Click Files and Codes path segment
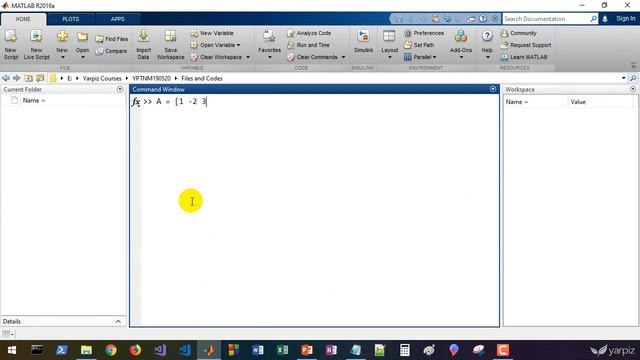The image size is (640, 360). click(x=202, y=78)
